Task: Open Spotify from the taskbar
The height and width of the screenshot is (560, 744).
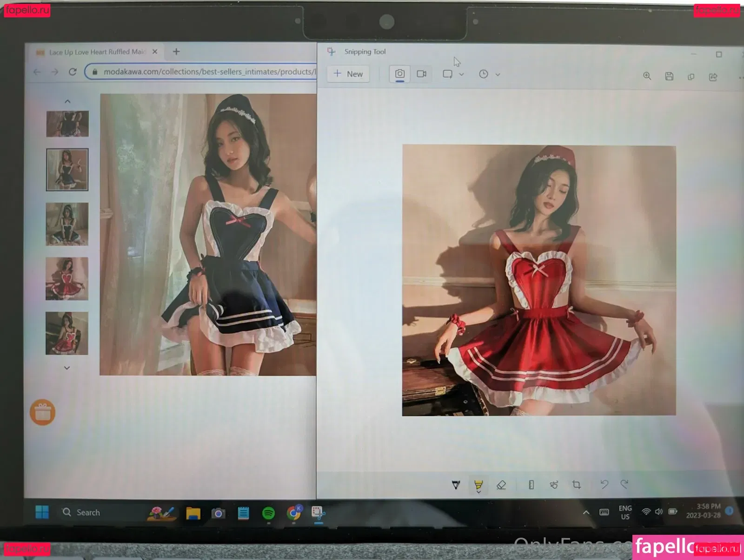Action: tap(268, 513)
